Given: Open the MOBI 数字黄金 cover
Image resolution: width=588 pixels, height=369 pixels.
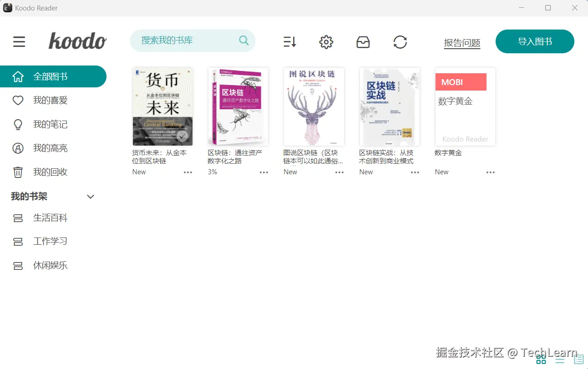Looking at the screenshot, I should [465, 106].
